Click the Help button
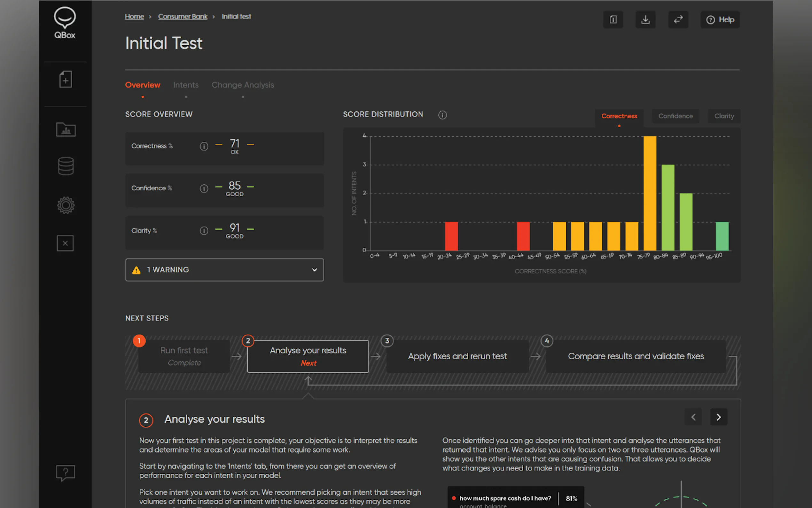Viewport: 812px width, 508px height. (720, 20)
